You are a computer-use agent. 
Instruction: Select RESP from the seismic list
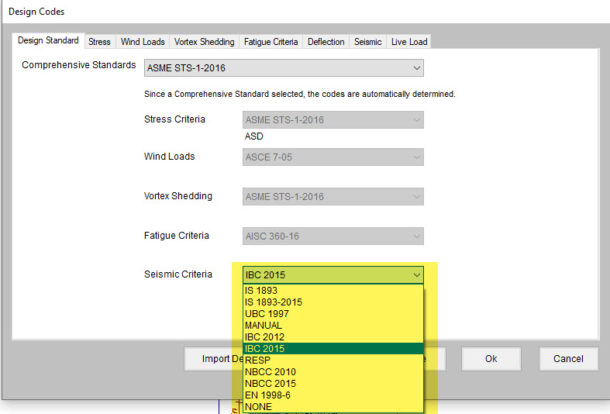point(256,360)
